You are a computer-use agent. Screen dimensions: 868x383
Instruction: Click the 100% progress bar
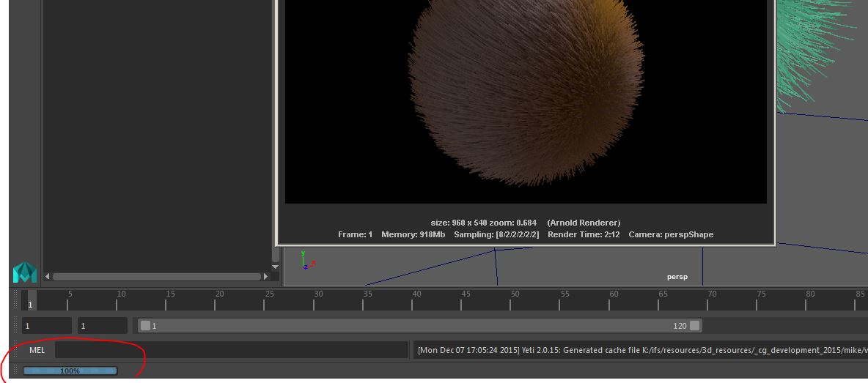point(70,371)
